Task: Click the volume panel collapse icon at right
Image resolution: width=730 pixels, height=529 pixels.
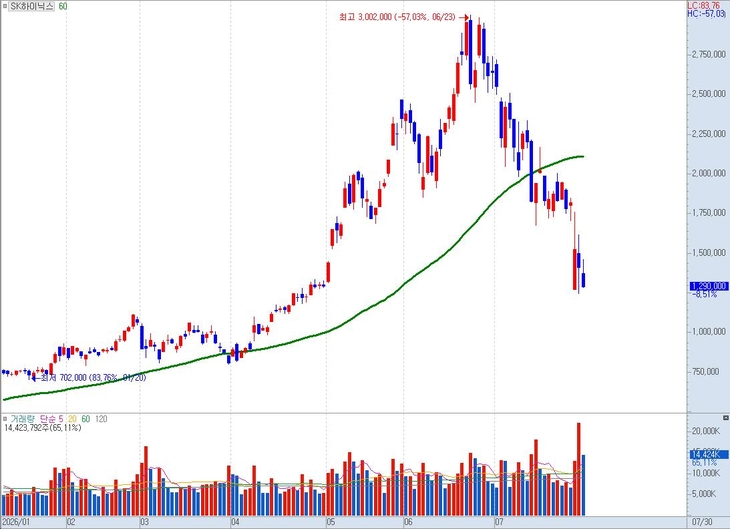Action: [725, 417]
